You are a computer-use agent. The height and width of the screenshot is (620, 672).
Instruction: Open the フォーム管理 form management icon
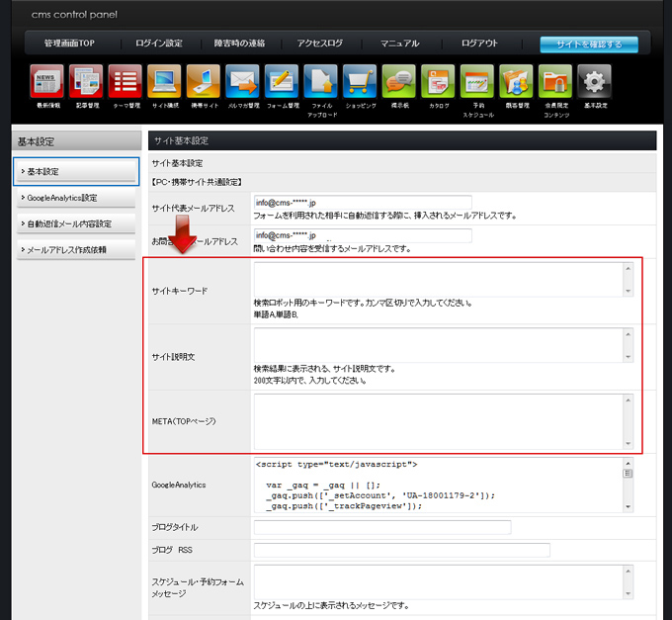coord(281,81)
